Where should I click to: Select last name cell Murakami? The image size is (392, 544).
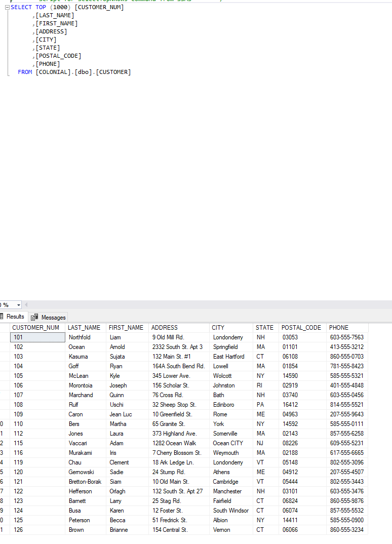tap(86, 453)
